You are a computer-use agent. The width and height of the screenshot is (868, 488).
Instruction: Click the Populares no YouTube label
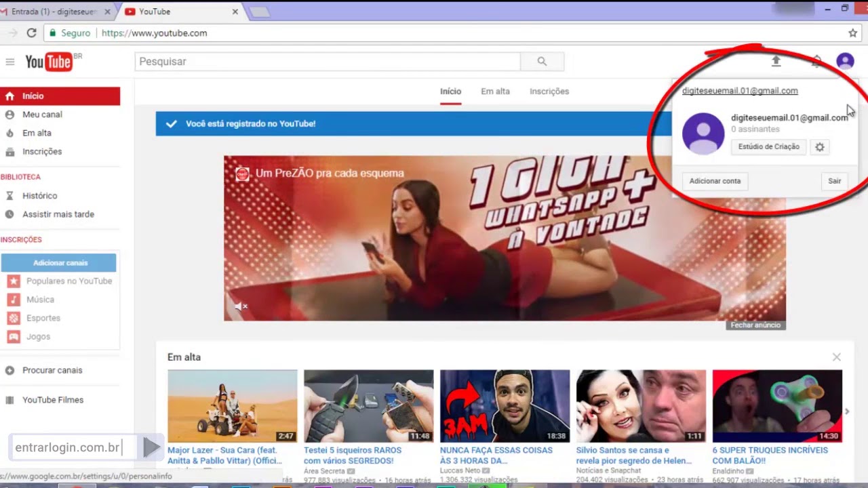click(69, 281)
